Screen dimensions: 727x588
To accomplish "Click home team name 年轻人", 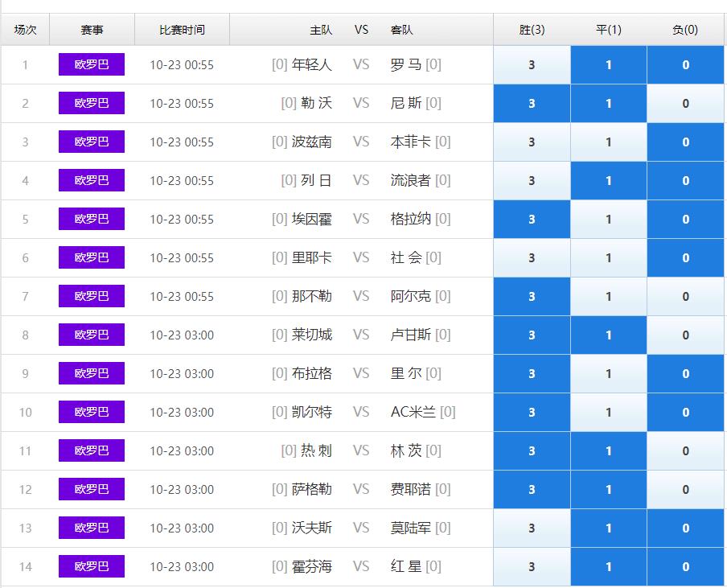I will coord(311,64).
